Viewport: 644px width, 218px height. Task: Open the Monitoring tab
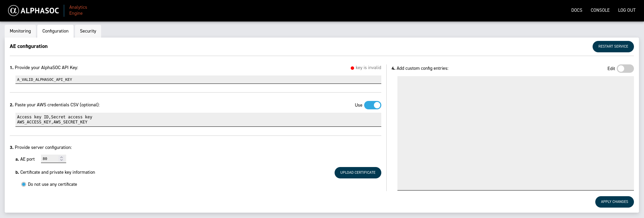point(20,31)
